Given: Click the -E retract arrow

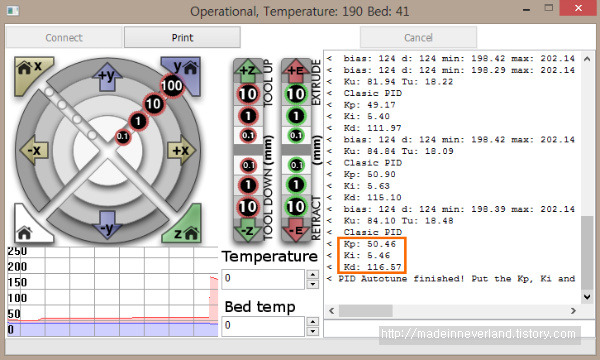Looking at the screenshot, I should pyautogui.click(x=296, y=230).
